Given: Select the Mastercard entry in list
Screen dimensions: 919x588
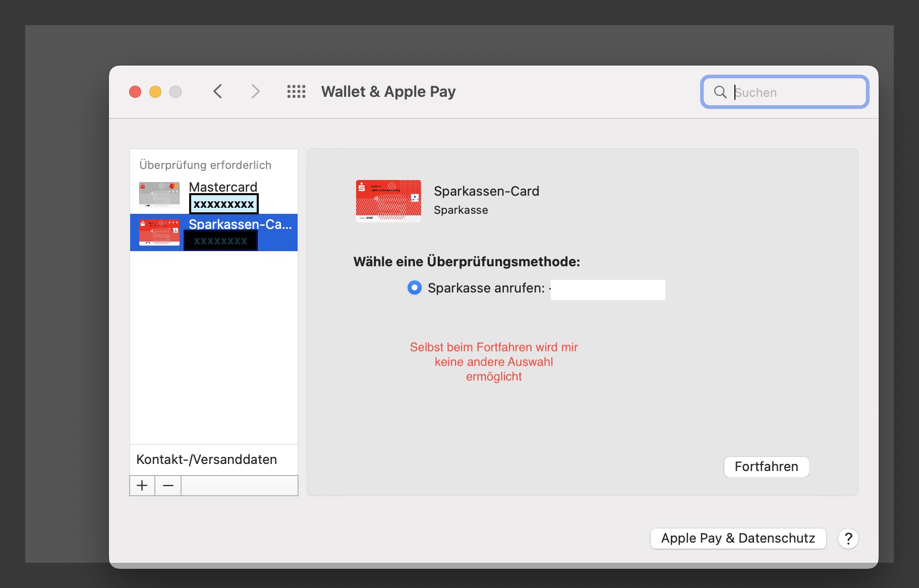Looking at the screenshot, I should [x=214, y=196].
